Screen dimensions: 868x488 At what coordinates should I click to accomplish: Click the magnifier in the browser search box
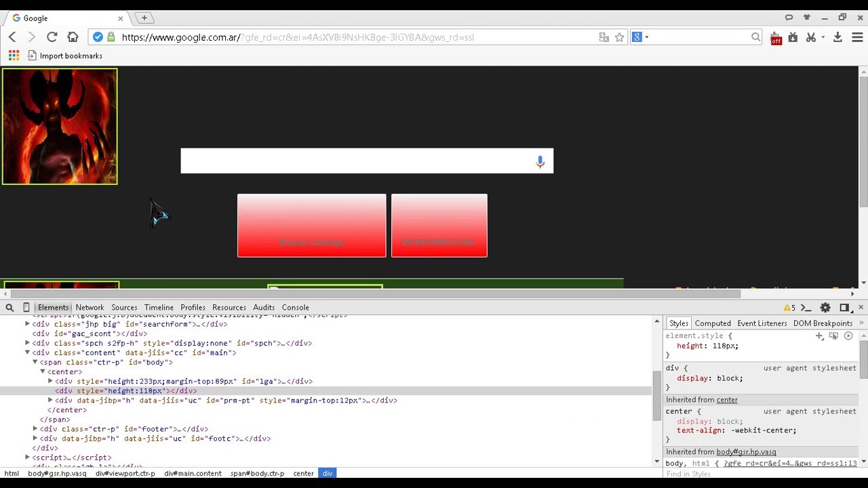click(755, 37)
